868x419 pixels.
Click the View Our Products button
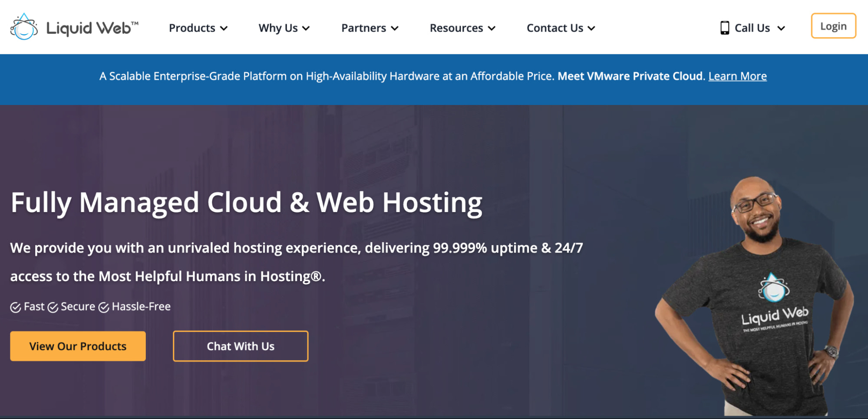tap(78, 346)
